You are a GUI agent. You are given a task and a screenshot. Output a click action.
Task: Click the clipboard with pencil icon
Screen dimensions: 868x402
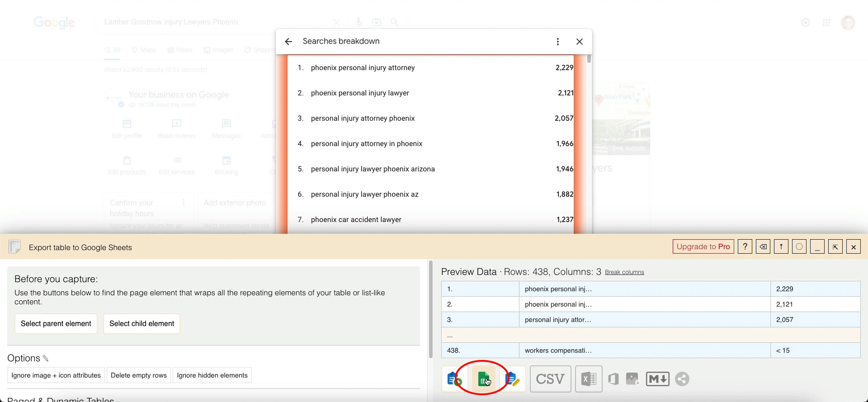click(512, 379)
